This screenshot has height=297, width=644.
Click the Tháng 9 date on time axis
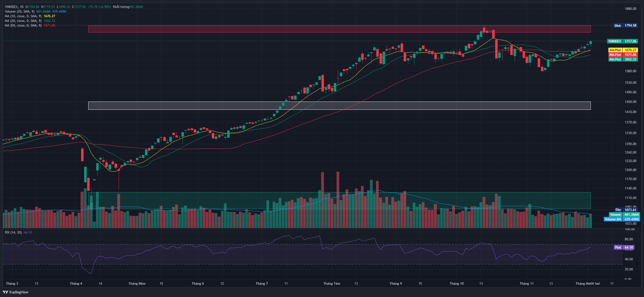tap(395, 284)
